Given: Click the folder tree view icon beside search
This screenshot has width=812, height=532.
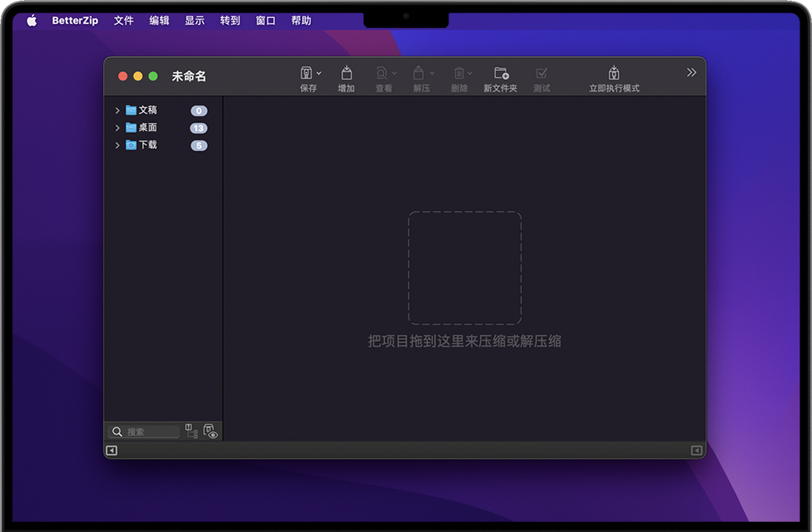Looking at the screenshot, I should pos(191,430).
